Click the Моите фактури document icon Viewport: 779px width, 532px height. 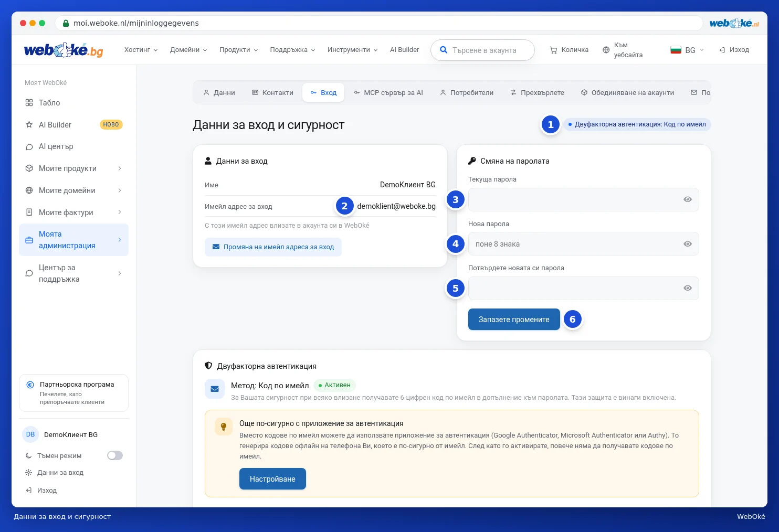pyautogui.click(x=29, y=212)
